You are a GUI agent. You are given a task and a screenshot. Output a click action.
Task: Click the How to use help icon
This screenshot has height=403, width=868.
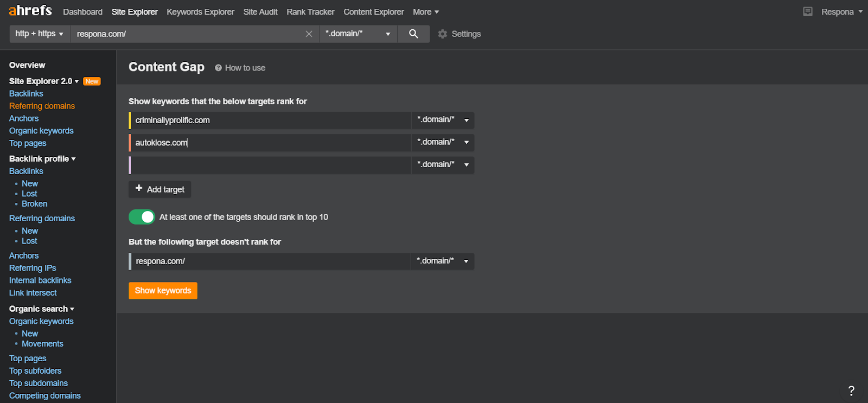pyautogui.click(x=218, y=68)
